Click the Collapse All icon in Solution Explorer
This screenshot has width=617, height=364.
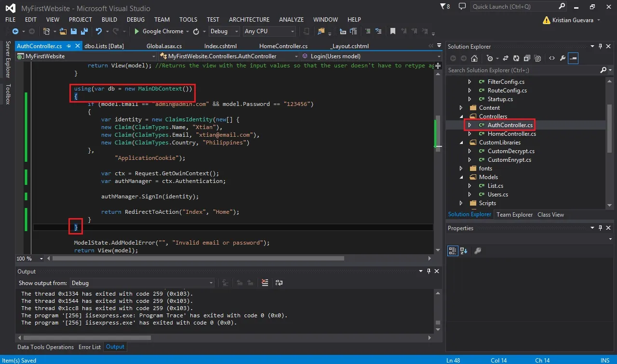pos(526,58)
